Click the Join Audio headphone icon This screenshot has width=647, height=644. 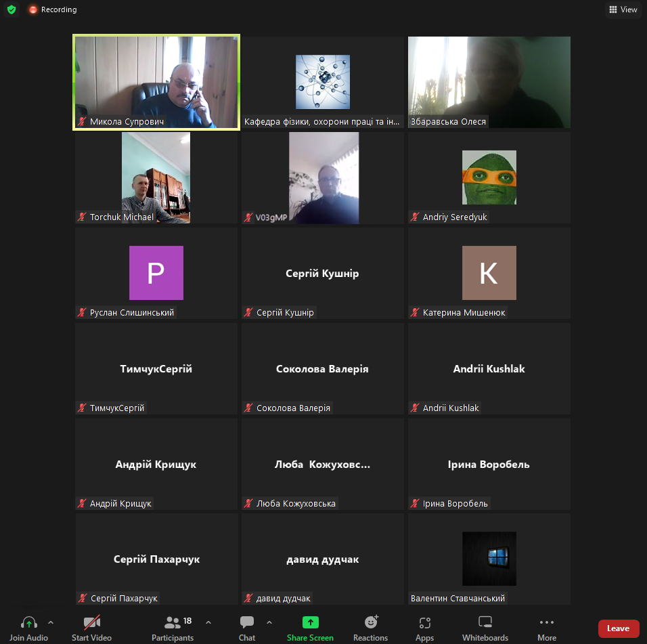(x=28, y=622)
